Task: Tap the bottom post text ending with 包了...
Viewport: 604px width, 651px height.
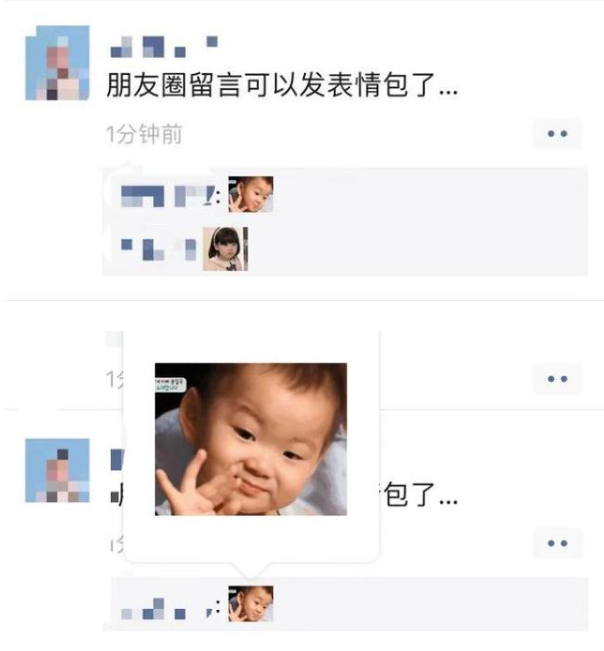Action: [x=420, y=494]
